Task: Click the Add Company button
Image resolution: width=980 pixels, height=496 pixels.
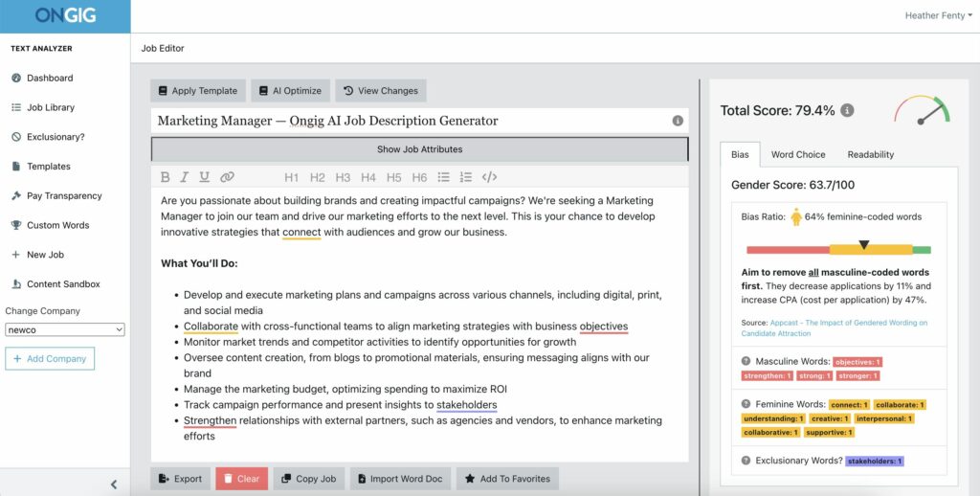Action: 50,359
